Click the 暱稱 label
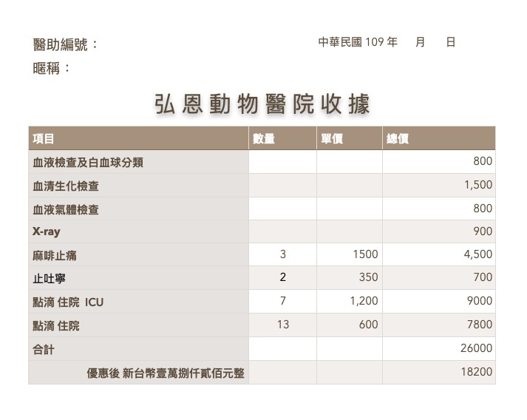Screen dimensions: 527x420 (52, 68)
